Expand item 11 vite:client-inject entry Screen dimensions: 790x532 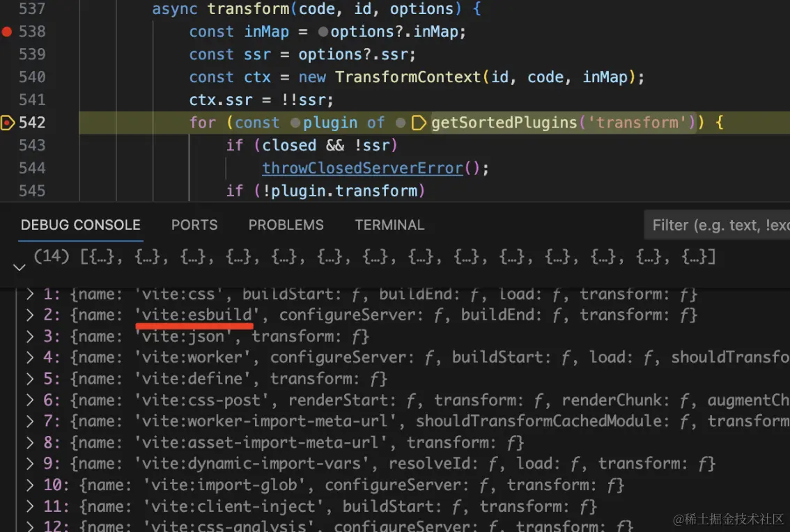click(30, 506)
